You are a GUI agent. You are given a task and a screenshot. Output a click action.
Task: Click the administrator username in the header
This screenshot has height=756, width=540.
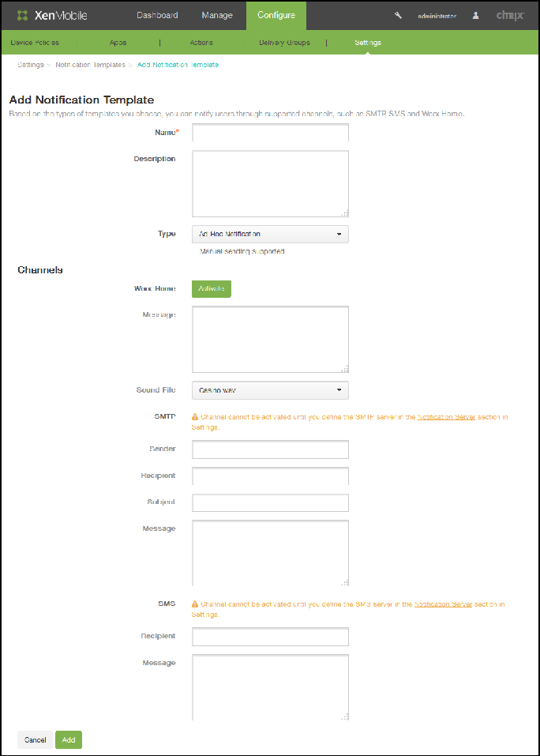[437, 15]
